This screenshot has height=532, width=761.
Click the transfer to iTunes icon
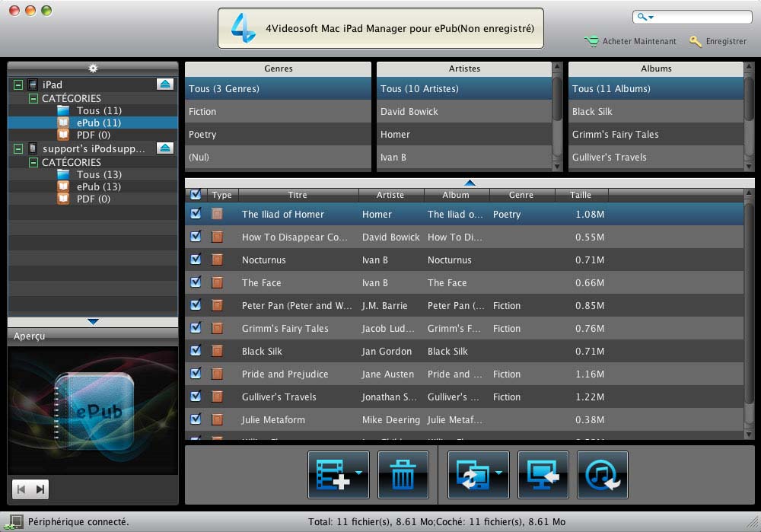pyautogui.click(x=602, y=475)
